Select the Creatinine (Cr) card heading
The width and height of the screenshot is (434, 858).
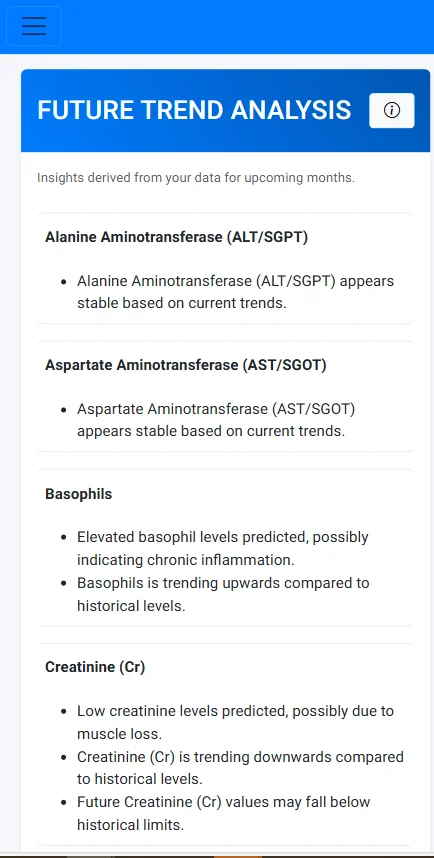(x=95, y=667)
